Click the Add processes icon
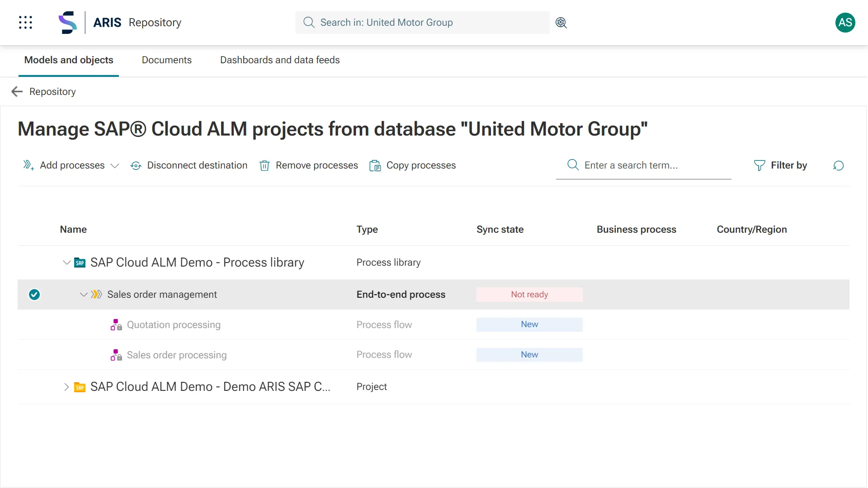Image resolution: width=868 pixels, height=488 pixels. tap(28, 165)
